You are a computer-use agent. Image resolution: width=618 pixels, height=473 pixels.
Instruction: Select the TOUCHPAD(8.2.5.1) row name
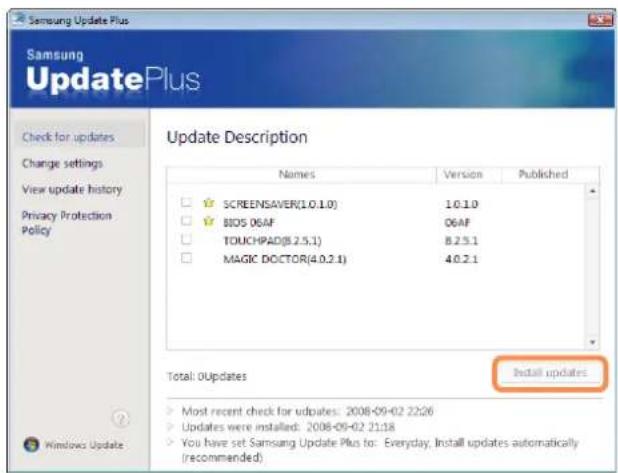click(x=272, y=241)
